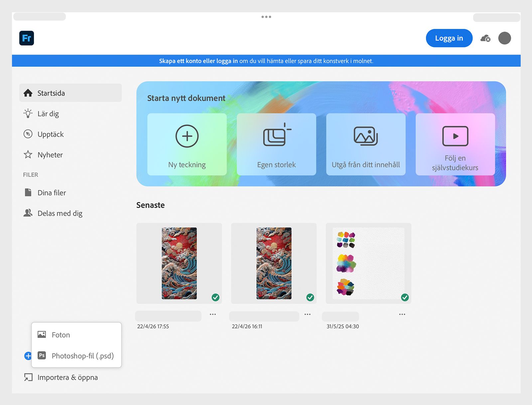This screenshot has height=405, width=532.
Task: Click the Adobe Fresco Fr logo
Action: pos(27,38)
